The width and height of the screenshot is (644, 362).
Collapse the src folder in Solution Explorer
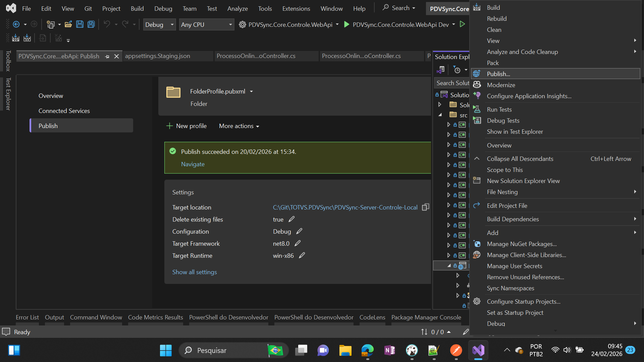coord(440,115)
